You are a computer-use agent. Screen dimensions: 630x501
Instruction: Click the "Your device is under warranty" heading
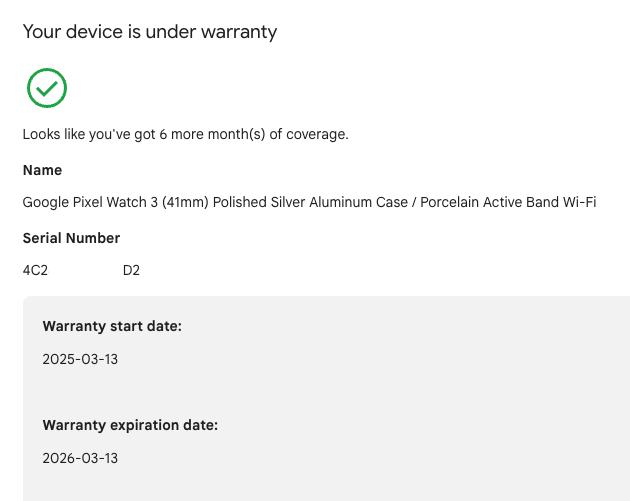point(150,32)
